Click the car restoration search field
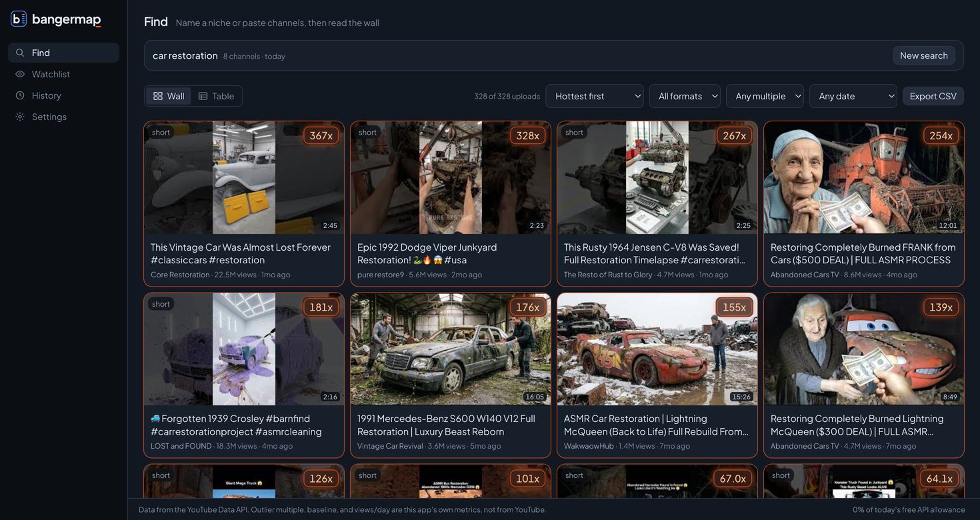Screen dimensions: 980x520 [554, 55]
